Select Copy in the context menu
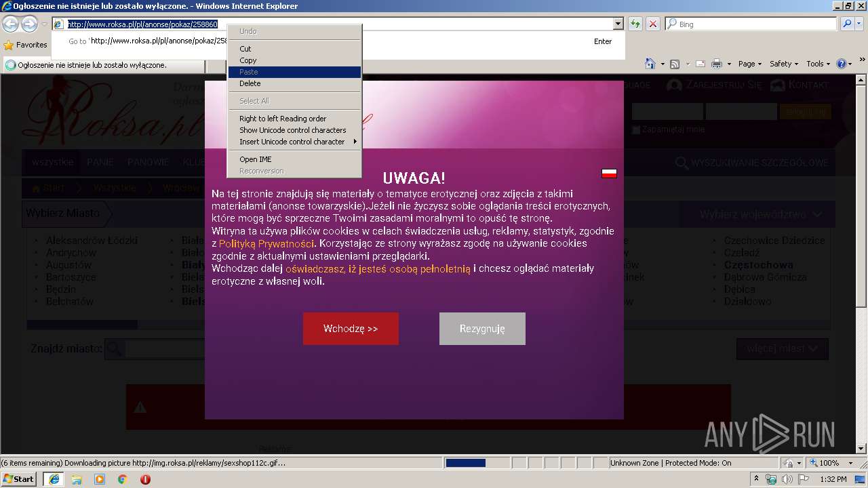 [x=294, y=60]
